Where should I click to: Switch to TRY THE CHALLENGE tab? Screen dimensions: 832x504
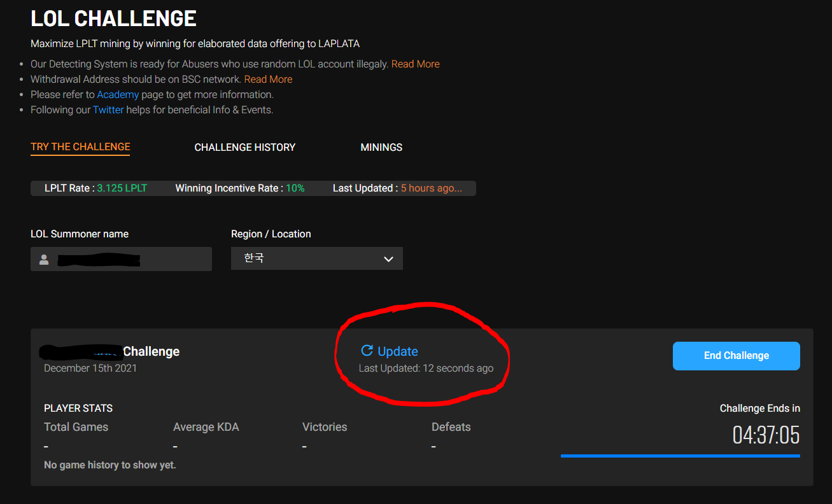pyautogui.click(x=80, y=147)
